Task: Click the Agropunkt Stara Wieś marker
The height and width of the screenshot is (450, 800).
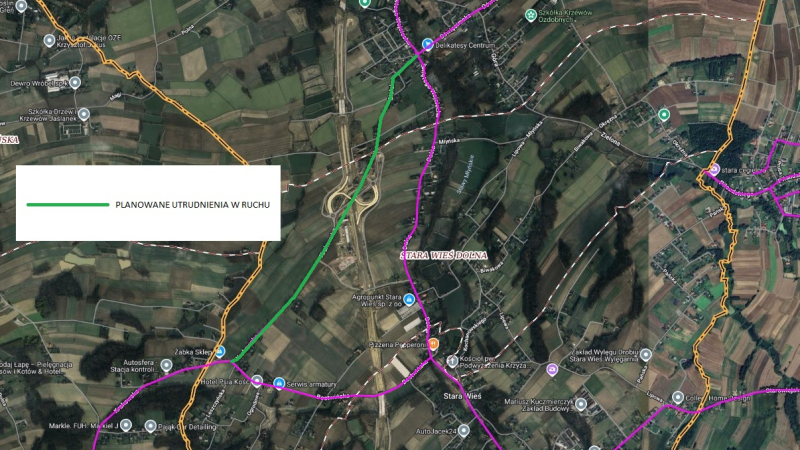Action: click(409, 299)
